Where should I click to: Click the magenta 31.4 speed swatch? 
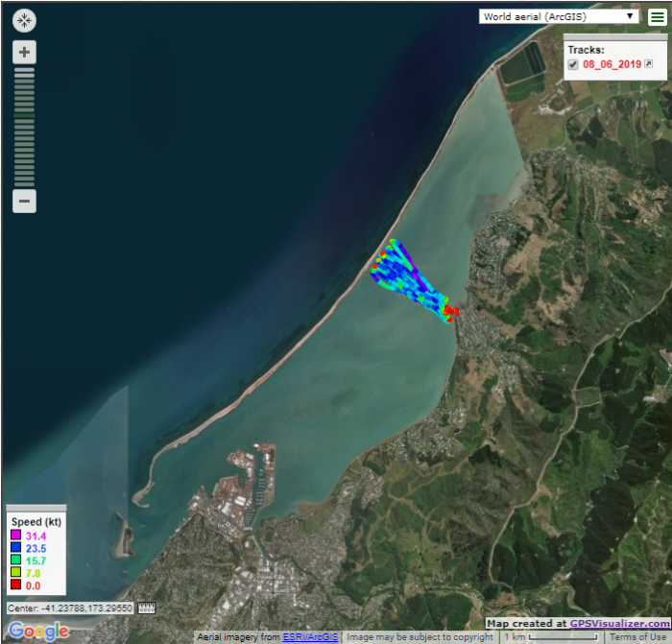15,536
